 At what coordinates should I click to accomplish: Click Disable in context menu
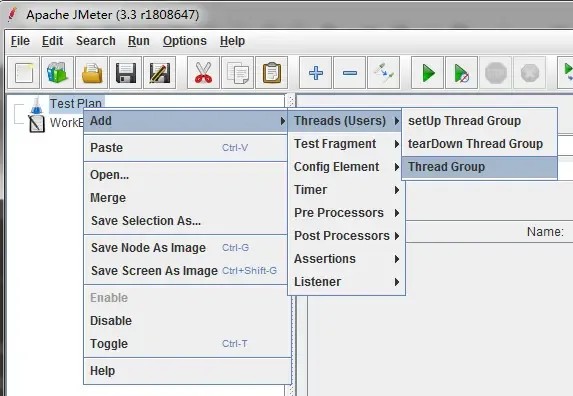click(x=186, y=321)
